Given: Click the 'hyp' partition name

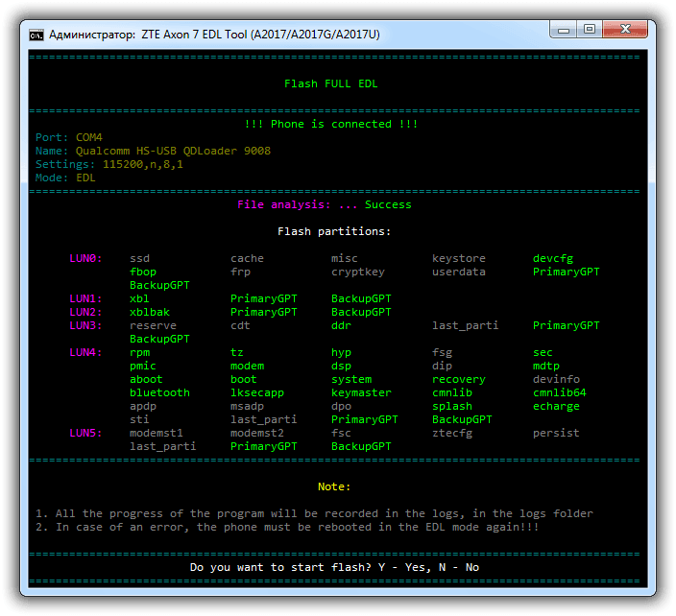Looking at the screenshot, I should coord(341,353).
